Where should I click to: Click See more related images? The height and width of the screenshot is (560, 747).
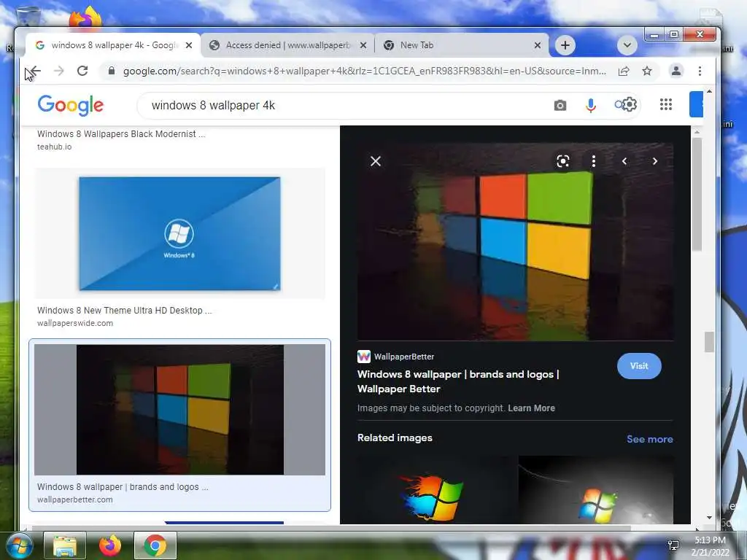click(650, 439)
